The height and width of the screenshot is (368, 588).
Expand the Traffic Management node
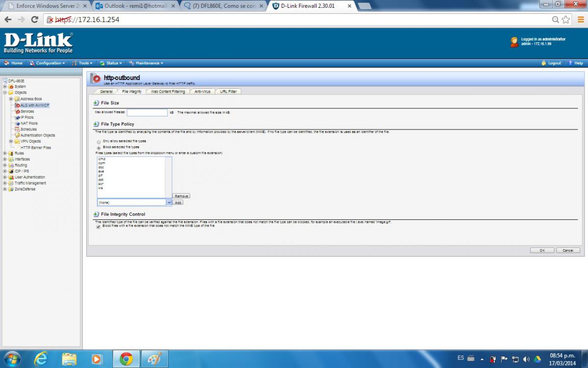click(x=5, y=183)
